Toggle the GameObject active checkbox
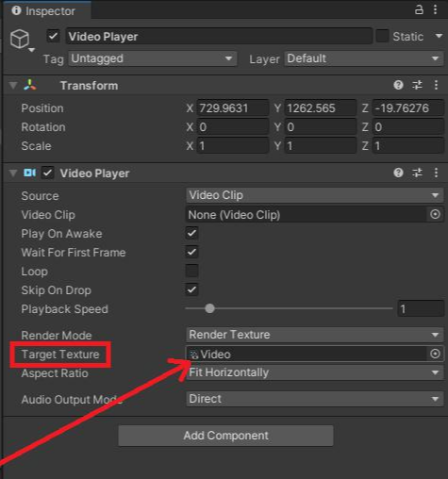The image size is (448, 479). point(53,36)
